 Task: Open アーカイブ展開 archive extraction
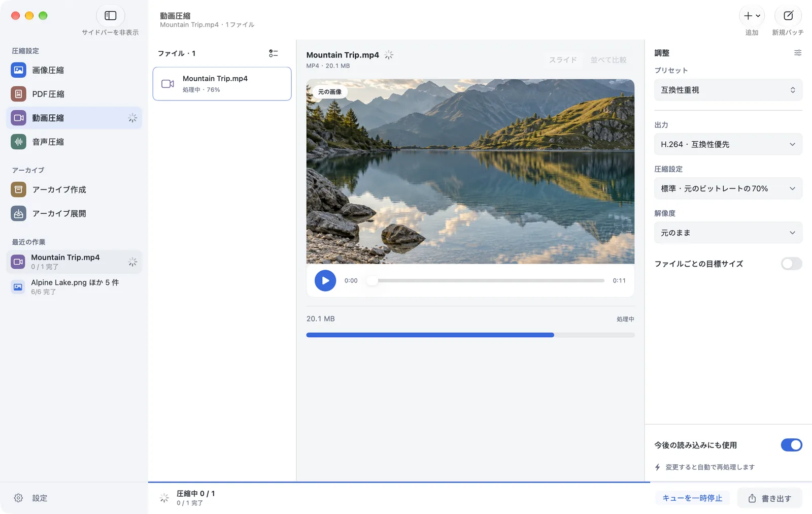tap(74, 213)
